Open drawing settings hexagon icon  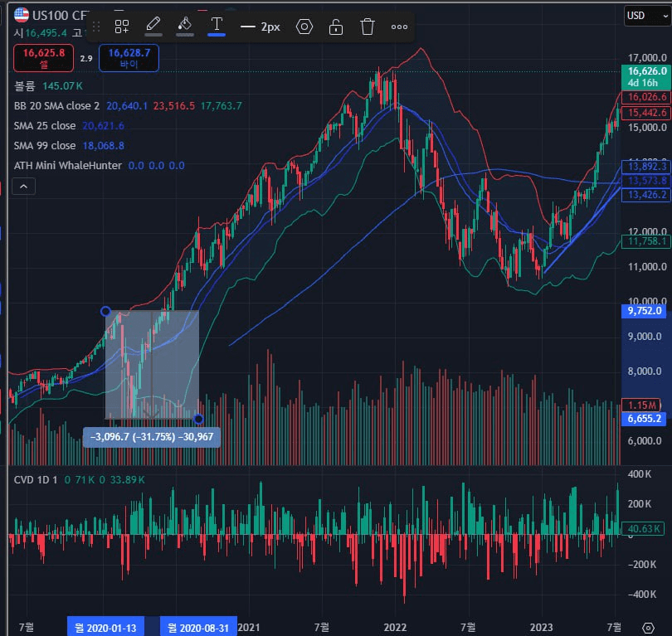[x=304, y=27]
